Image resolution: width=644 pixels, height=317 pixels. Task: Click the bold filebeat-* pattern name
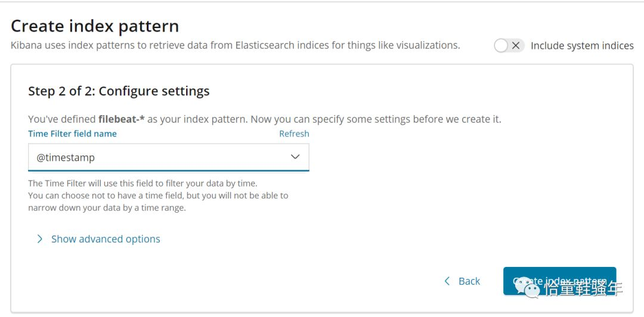click(x=122, y=120)
